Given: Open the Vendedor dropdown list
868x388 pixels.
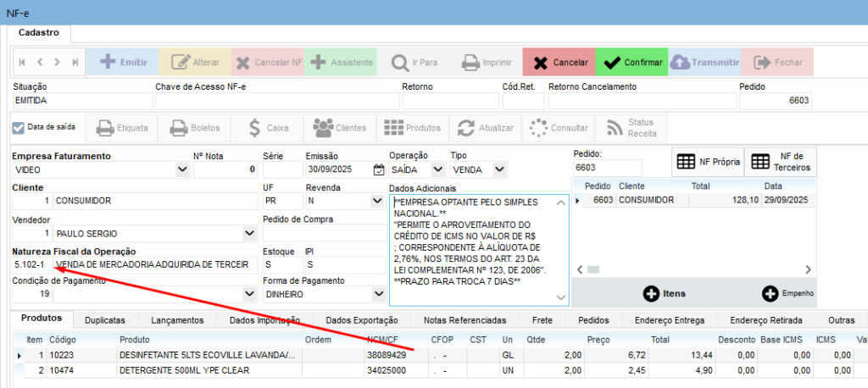Looking at the screenshot, I should pos(248,233).
